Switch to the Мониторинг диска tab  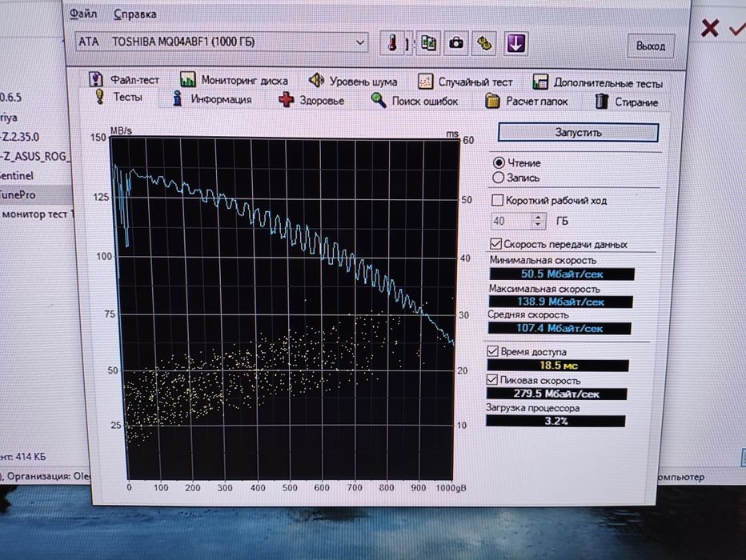pyautogui.click(x=234, y=80)
